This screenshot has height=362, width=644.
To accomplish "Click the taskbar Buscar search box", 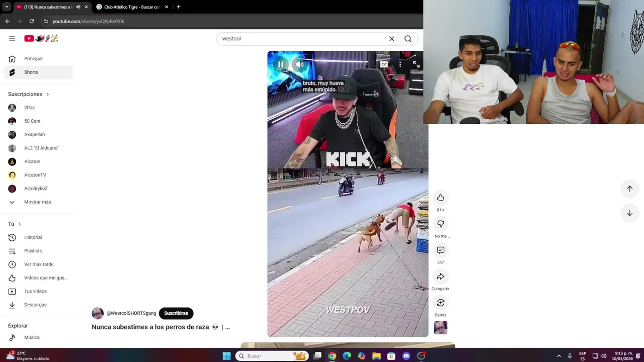I will (272, 356).
